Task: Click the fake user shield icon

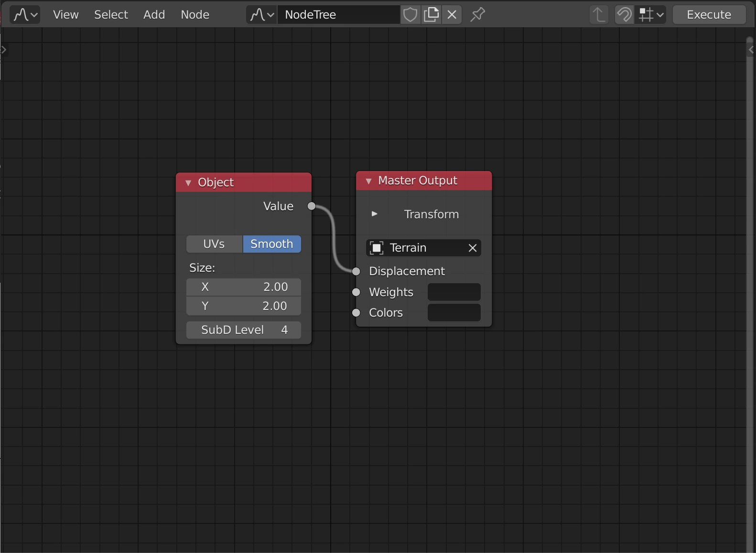Action: (410, 15)
